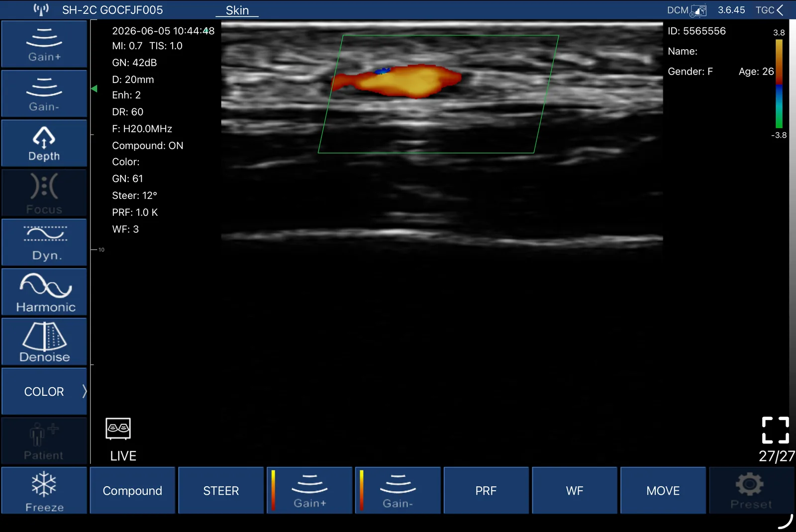Enter fullscreen view with the bracket icon
Image resolution: width=796 pixels, height=532 pixels.
(776, 430)
